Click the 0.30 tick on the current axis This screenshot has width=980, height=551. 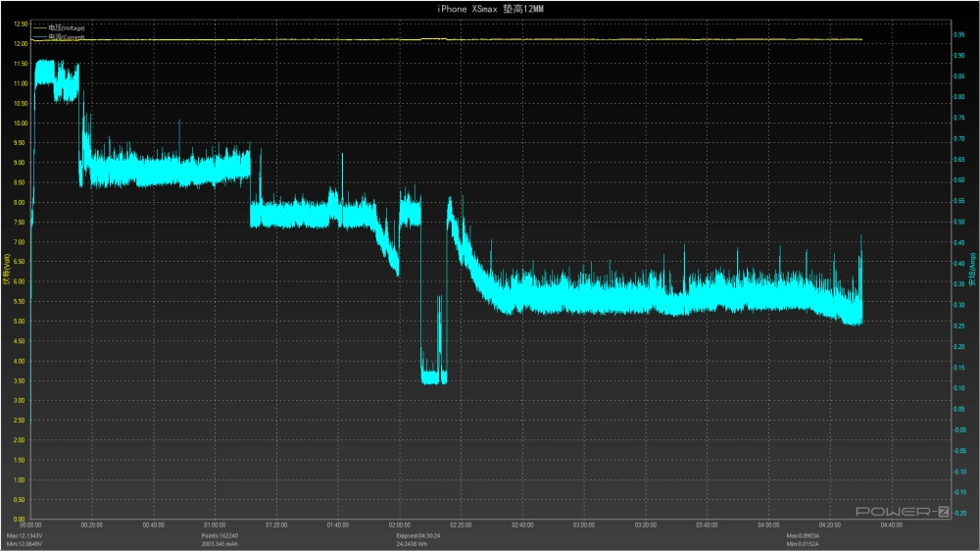click(x=958, y=305)
